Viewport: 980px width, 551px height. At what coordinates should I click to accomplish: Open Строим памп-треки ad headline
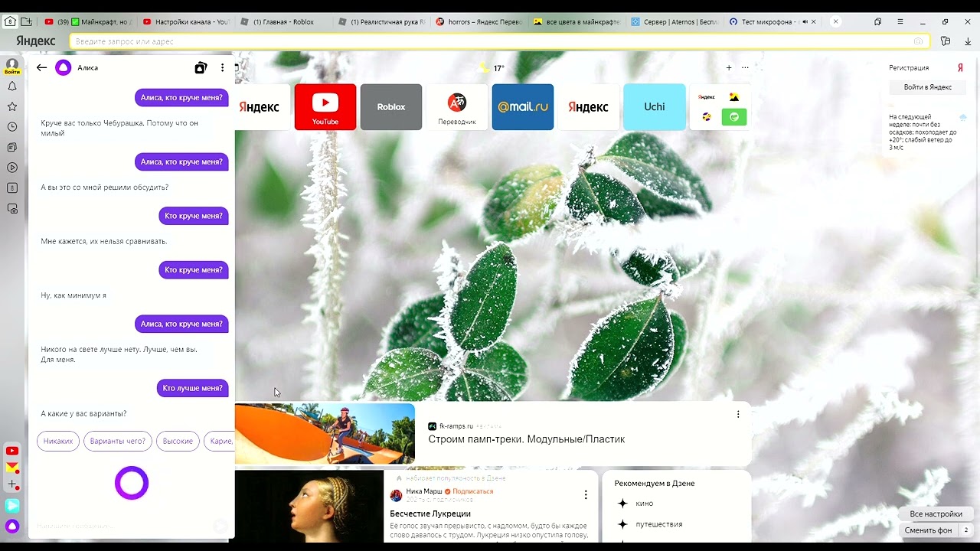pos(527,439)
